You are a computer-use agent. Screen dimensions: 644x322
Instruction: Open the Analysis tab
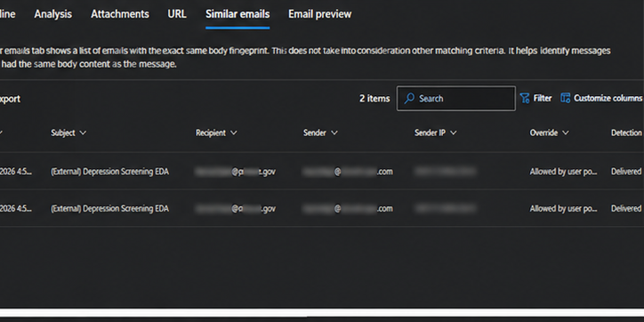(x=53, y=14)
